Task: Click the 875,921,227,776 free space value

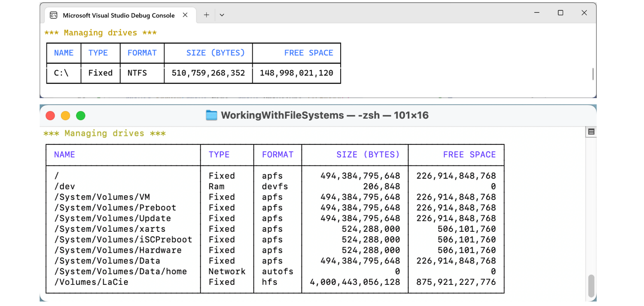Action: point(456,282)
